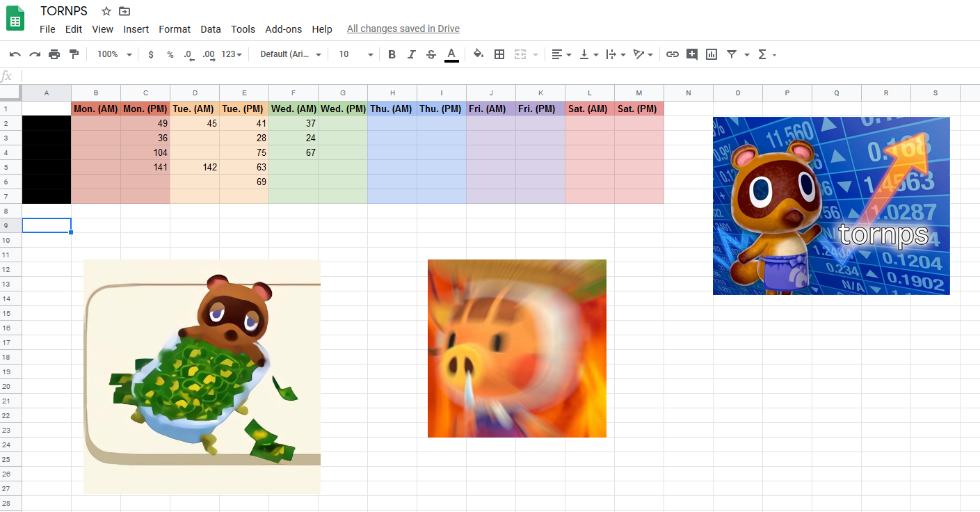Open the Data menu
This screenshot has height=512, width=980.
pyautogui.click(x=211, y=29)
